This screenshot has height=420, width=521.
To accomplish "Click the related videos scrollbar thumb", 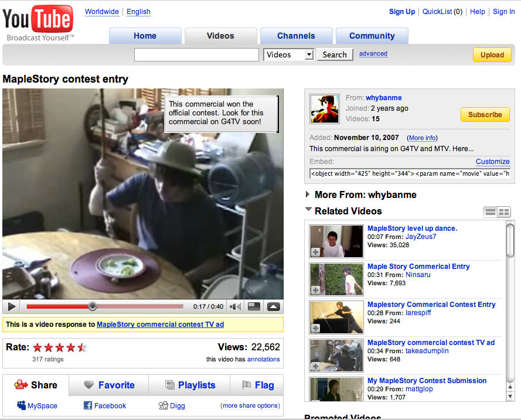I will pos(510,240).
